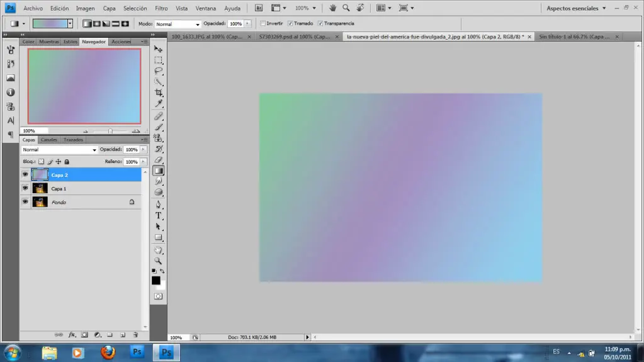Open the Modo blending dropdown
The image size is (644, 362).
click(178, 24)
